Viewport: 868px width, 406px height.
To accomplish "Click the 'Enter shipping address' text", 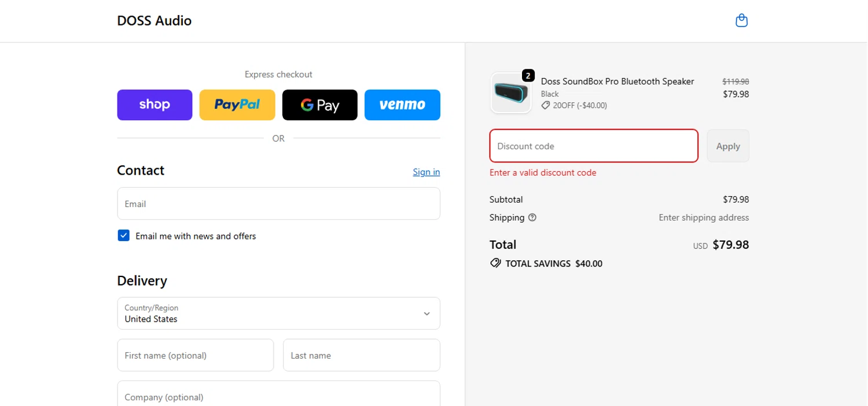I will tap(704, 218).
